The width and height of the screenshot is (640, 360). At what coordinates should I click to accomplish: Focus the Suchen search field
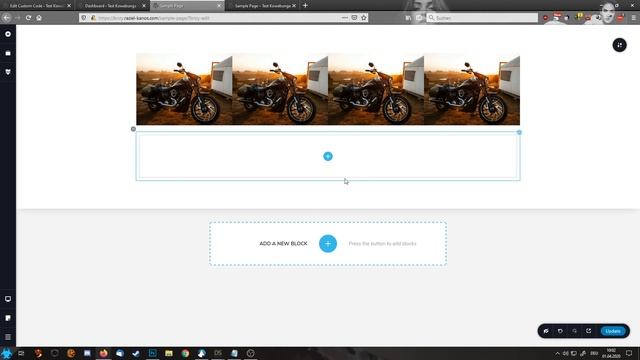click(x=482, y=18)
